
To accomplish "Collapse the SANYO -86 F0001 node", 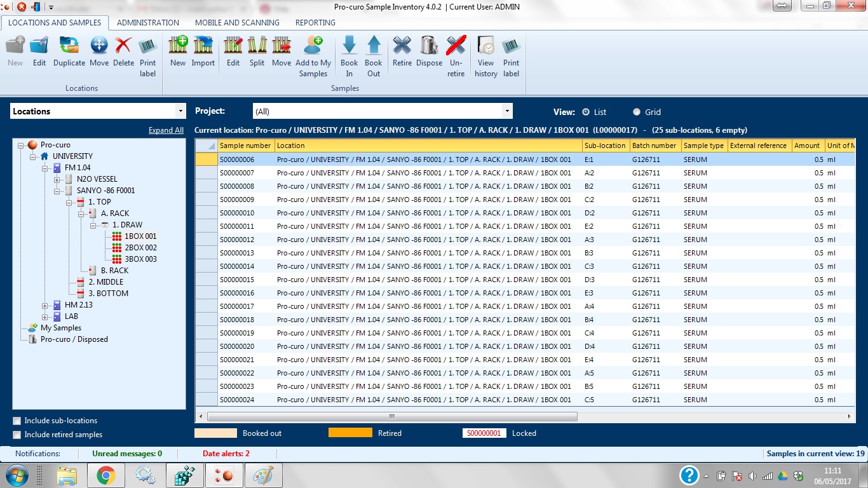I will [x=57, y=191].
